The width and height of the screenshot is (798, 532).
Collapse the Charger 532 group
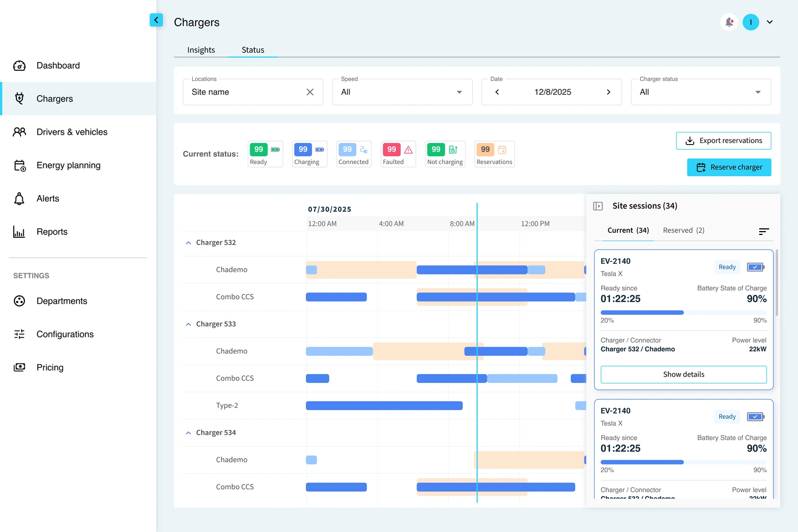pos(188,243)
